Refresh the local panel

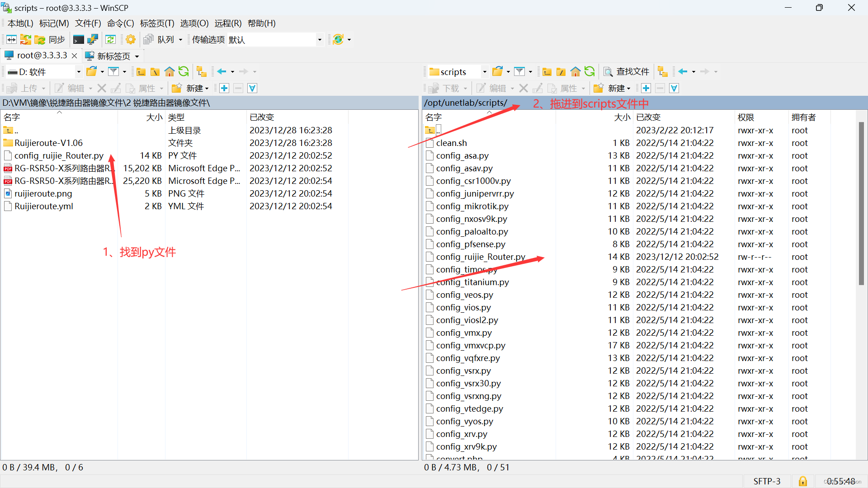(x=184, y=71)
